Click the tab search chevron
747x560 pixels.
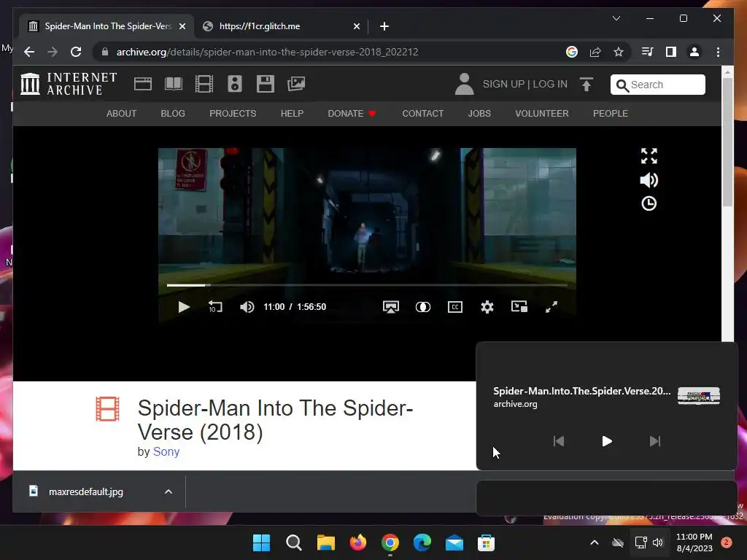tap(616, 18)
